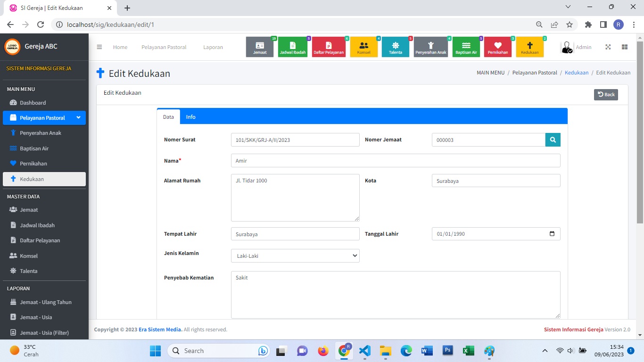Open the yellow Komsel tile

[x=363, y=47]
